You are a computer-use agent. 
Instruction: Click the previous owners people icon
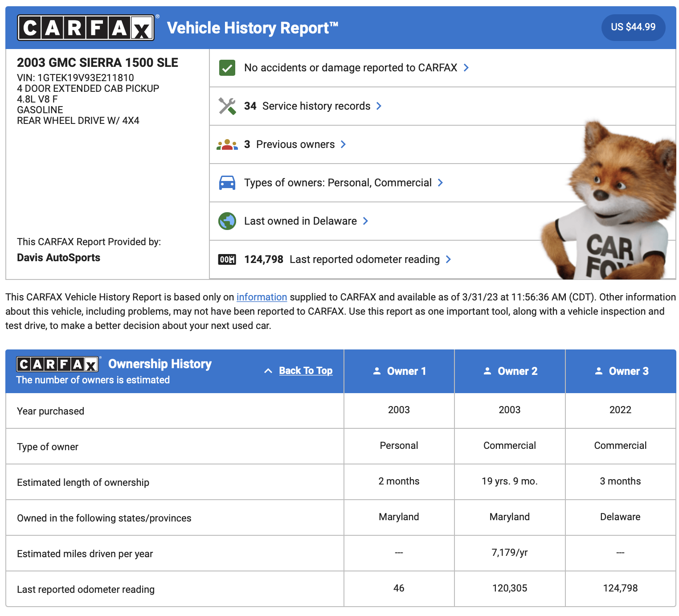pyautogui.click(x=227, y=144)
